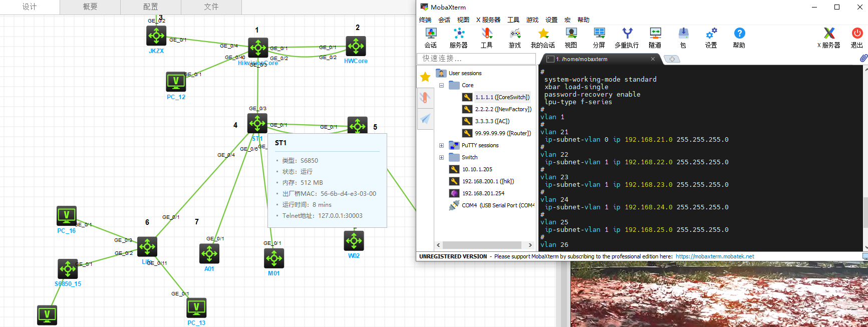Select the yellow star sessions sidebar tab
Viewport: 868px width, 327px height.
425,77
